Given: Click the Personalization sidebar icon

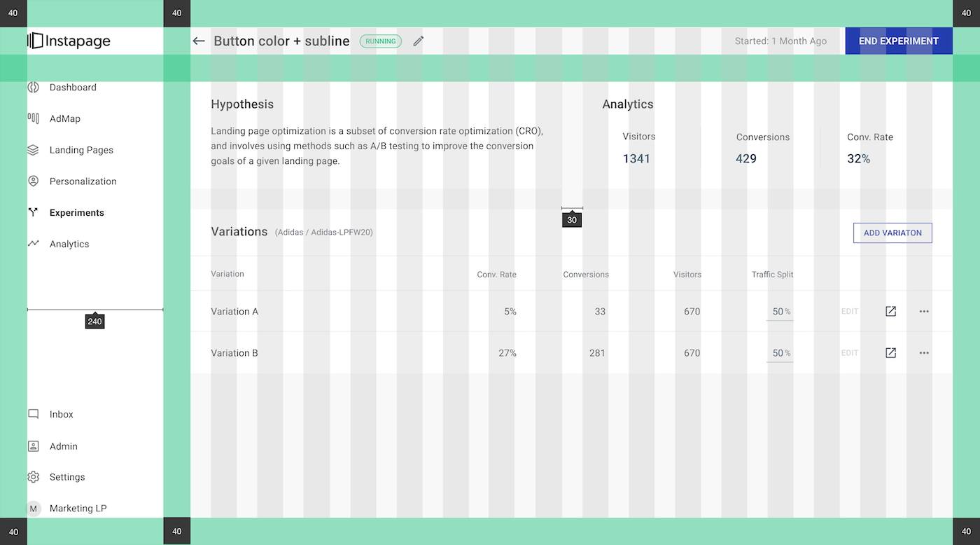Looking at the screenshot, I should pyautogui.click(x=33, y=181).
